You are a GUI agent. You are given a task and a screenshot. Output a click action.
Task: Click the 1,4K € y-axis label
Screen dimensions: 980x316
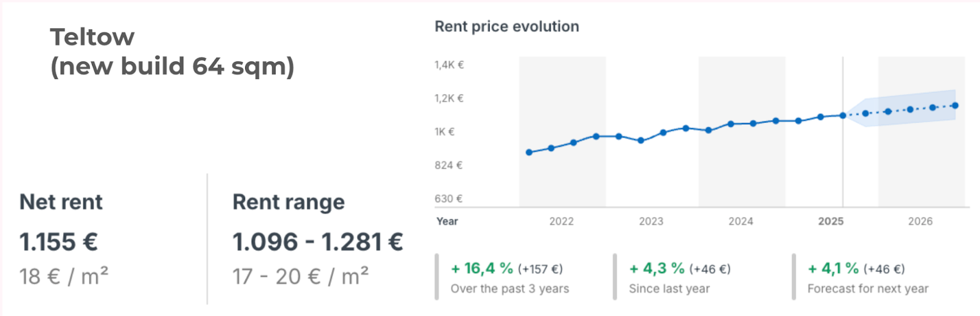point(449,65)
